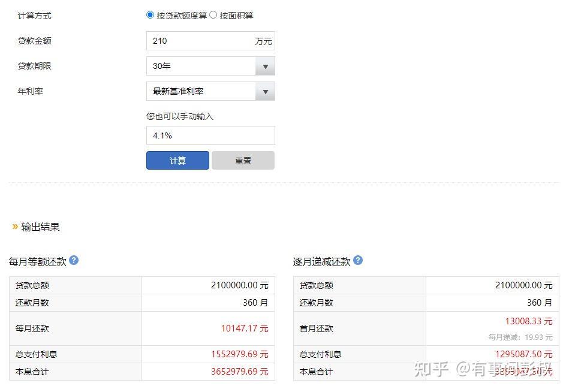This screenshot has width=566, height=392.
Task: Click the 知乎 watermark logo
Action: (431, 368)
